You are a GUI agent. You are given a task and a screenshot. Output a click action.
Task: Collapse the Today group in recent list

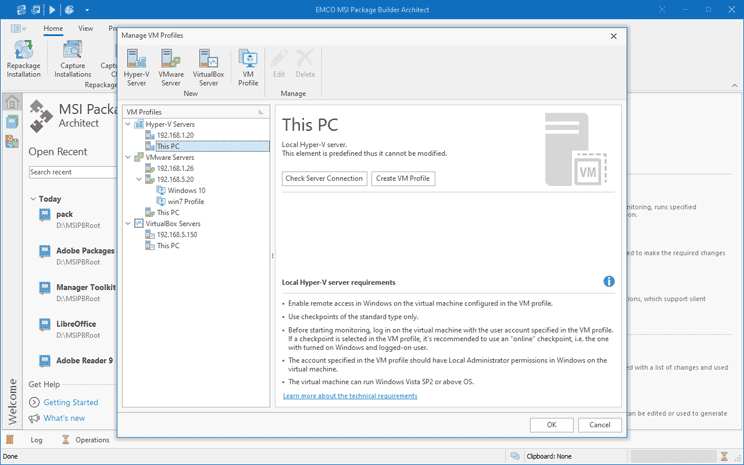click(x=33, y=199)
